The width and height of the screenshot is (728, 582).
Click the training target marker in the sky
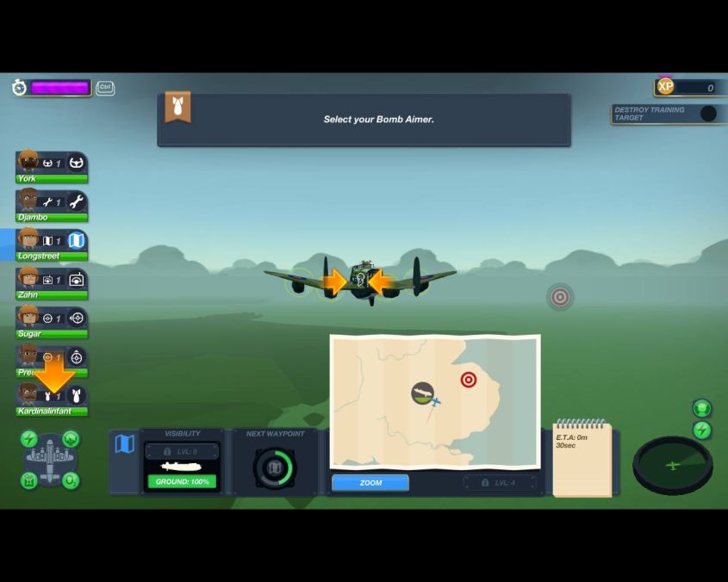tap(560, 297)
